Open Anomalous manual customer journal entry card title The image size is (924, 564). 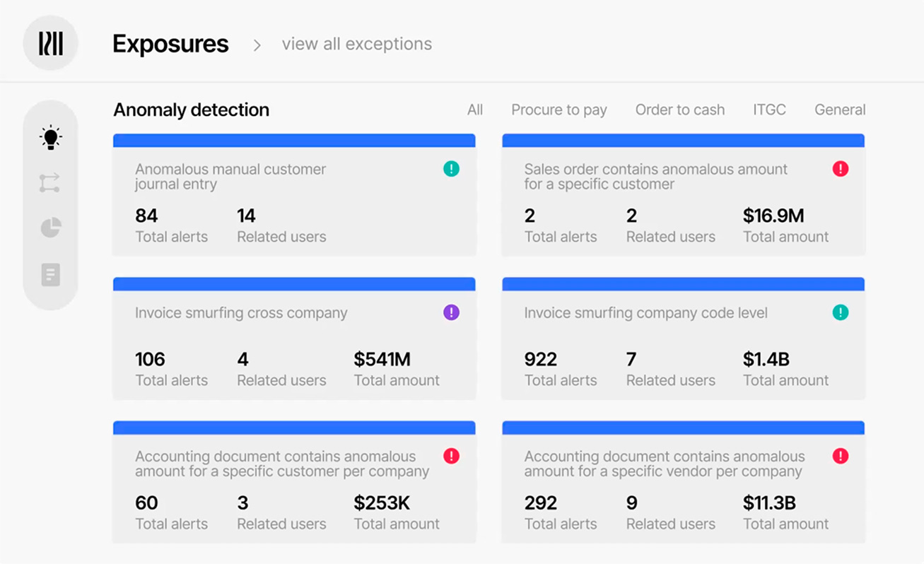(230, 177)
